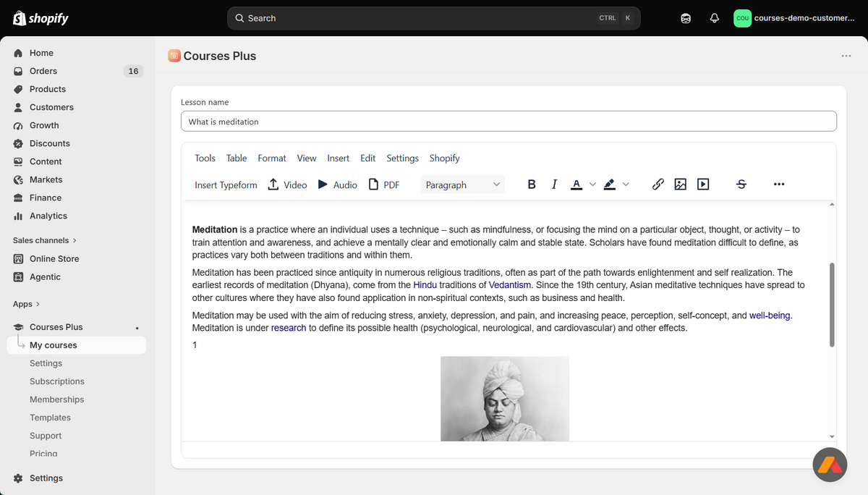The image size is (868, 495).
Task: Toggle italic formatting
Action: click(x=554, y=185)
